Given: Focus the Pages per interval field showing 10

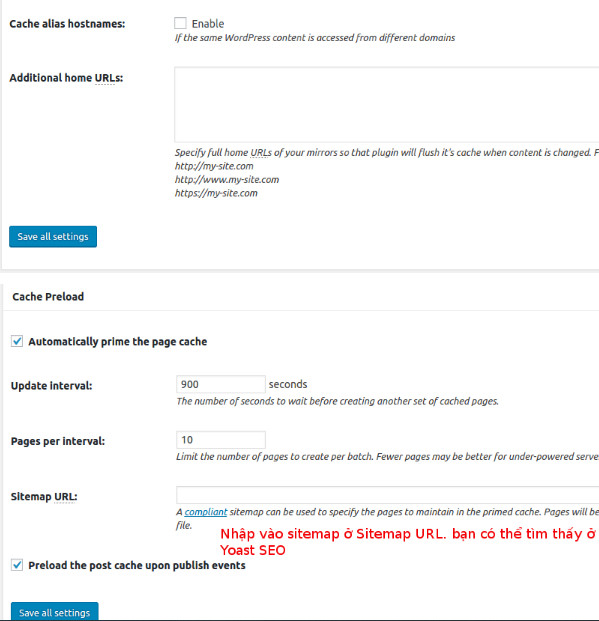Looking at the screenshot, I should click(x=221, y=440).
